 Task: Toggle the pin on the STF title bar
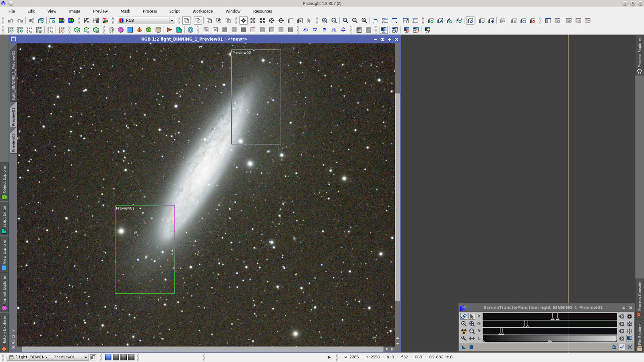(x=623, y=307)
